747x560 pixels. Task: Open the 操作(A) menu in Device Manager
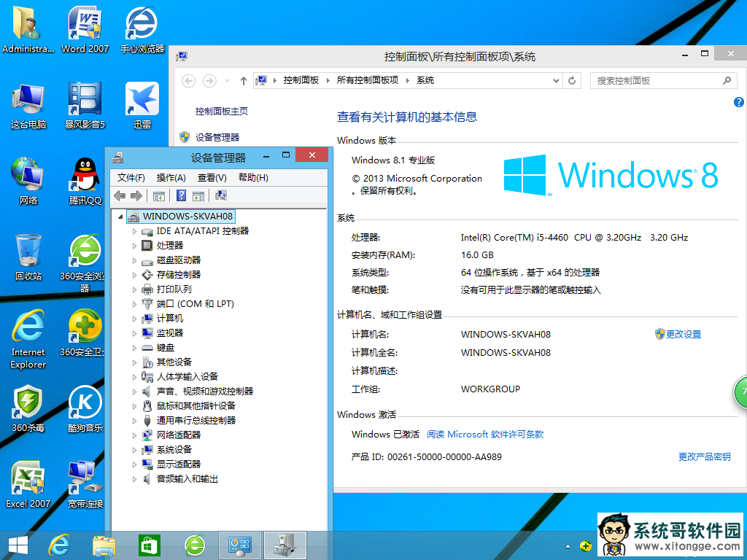[x=171, y=178]
